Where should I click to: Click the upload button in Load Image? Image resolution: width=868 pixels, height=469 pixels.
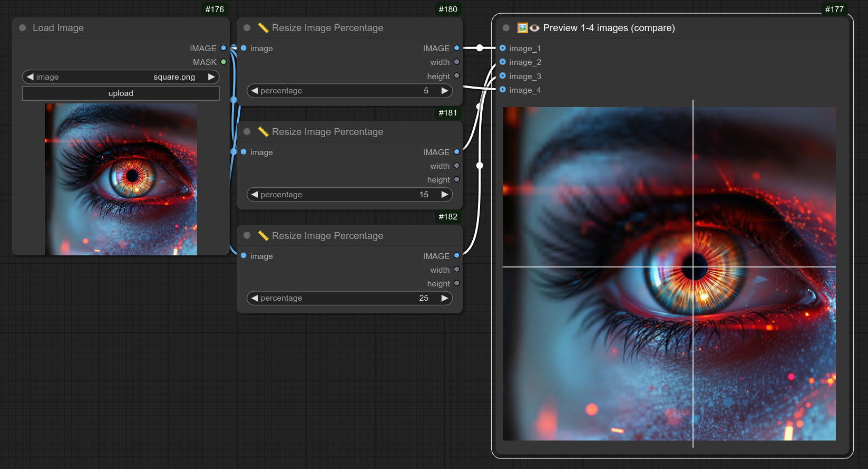pyautogui.click(x=121, y=93)
